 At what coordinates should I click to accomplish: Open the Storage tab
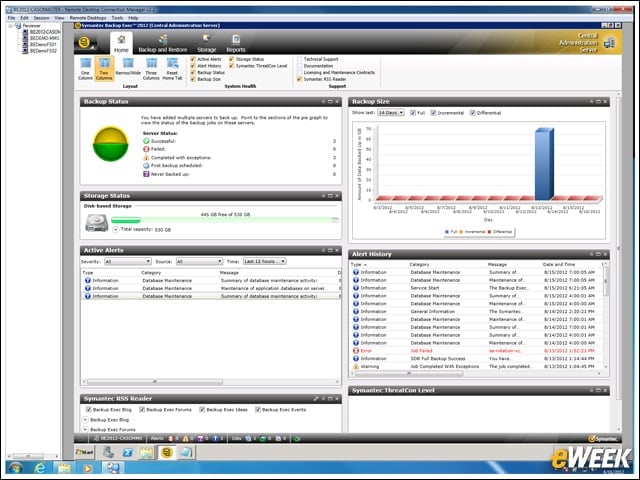[x=207, y=44]
